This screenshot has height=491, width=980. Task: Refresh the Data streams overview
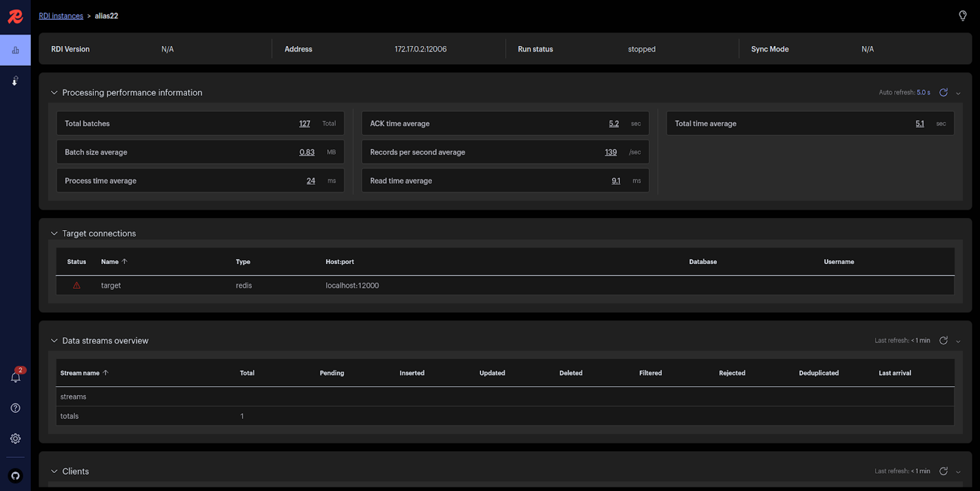pyautogui.click(x=944, y=341)
